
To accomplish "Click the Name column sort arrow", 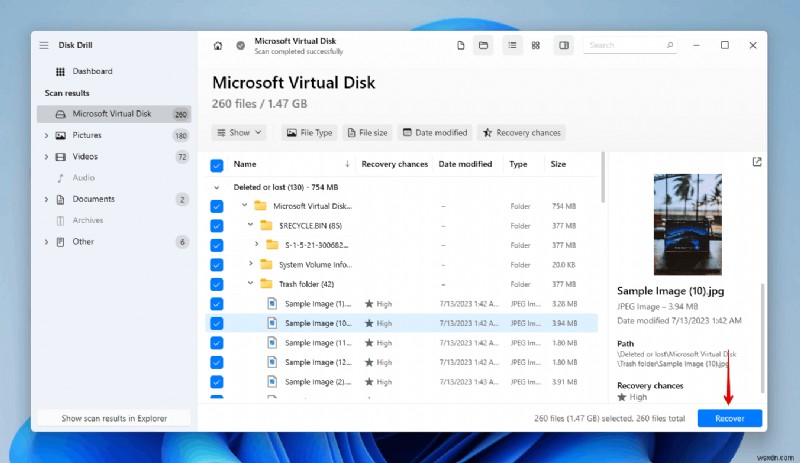I will pos(347,164).
